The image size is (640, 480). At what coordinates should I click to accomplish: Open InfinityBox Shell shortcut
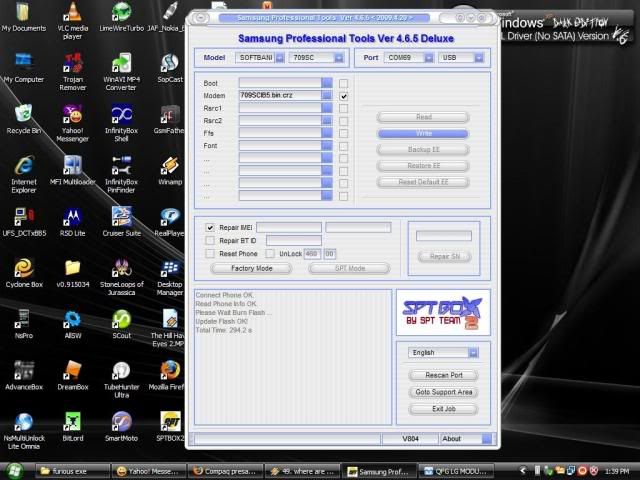[x=121, y=123]
